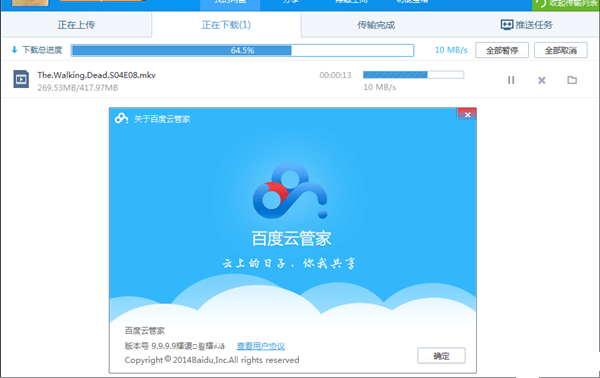
Task: Click the 10 MB/s speed under file progress
Action: pyautogui.click(x=380, y=87)
